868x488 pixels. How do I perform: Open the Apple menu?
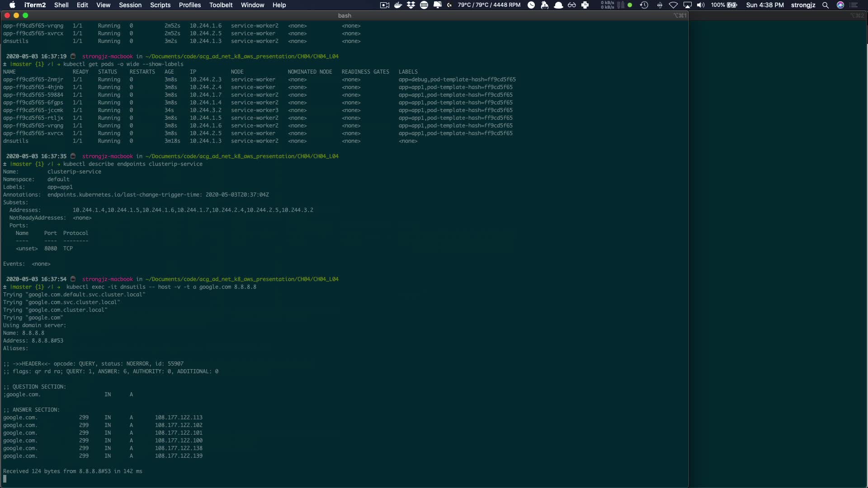(12, 5)
